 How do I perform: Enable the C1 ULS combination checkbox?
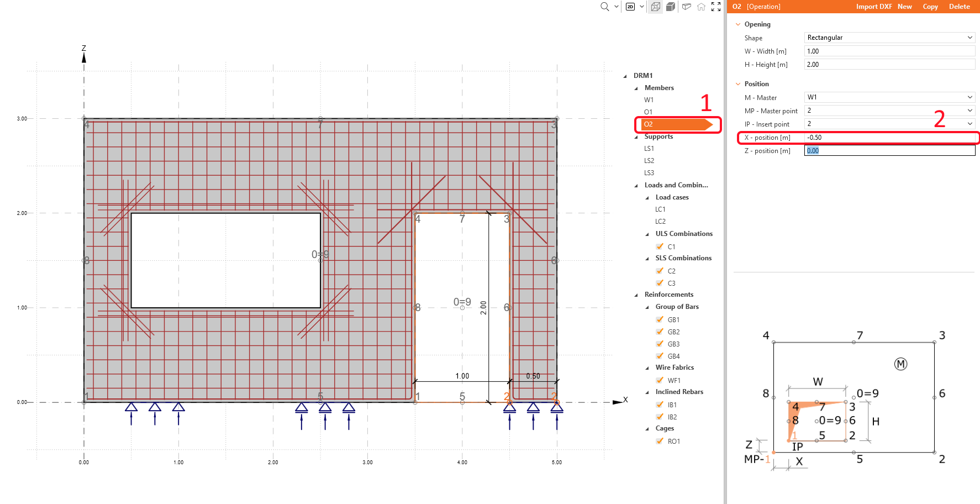pos(660,246)
